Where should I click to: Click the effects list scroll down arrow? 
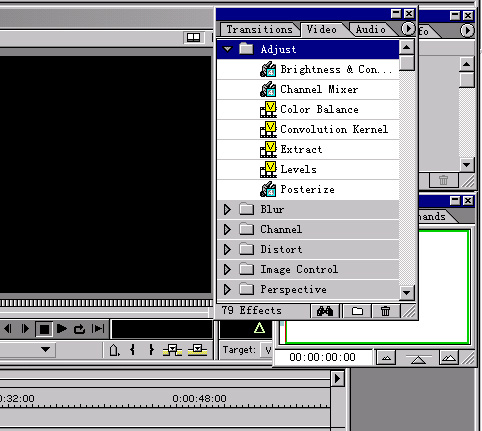(407, 293)
